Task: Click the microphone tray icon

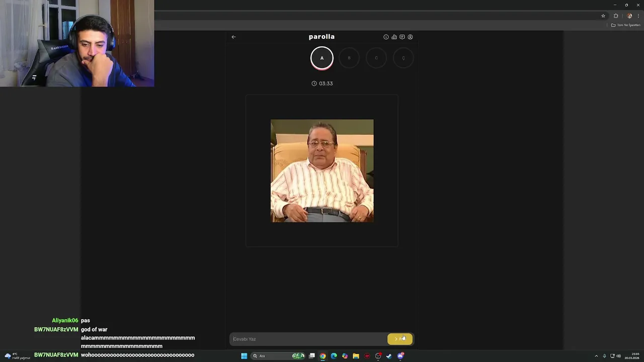Action: (x=604, y=356)
